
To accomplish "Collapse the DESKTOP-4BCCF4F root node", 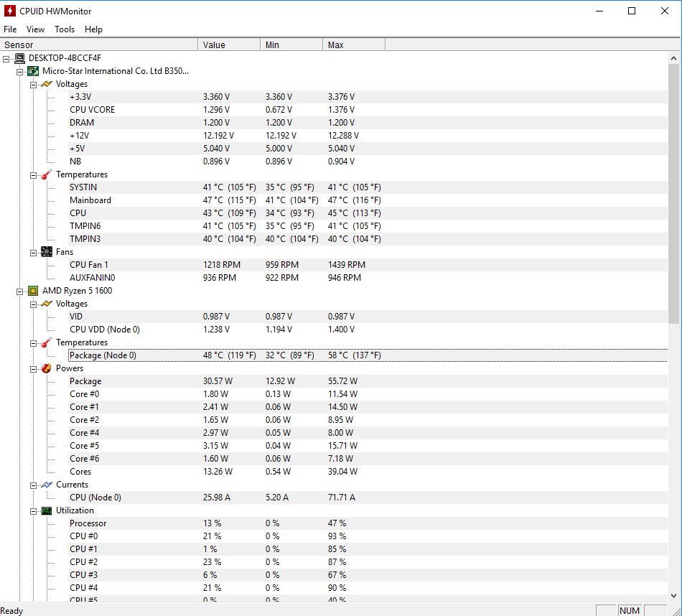I will pos(6,59).
